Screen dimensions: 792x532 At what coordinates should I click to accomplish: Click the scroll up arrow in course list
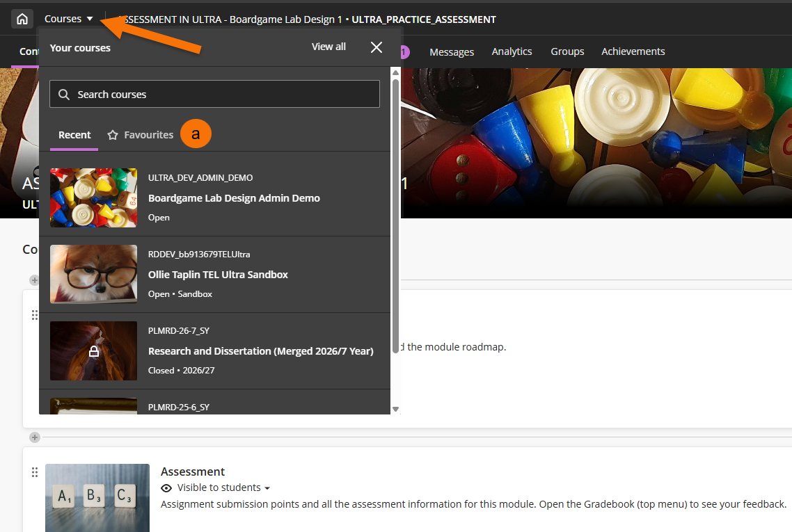coord(395,73)
